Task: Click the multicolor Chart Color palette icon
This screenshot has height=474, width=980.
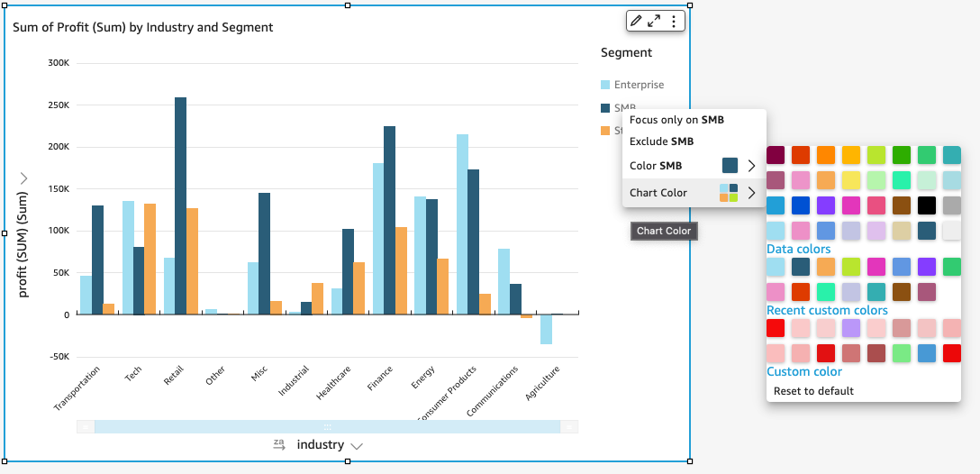Action: (x=729, y=193)
